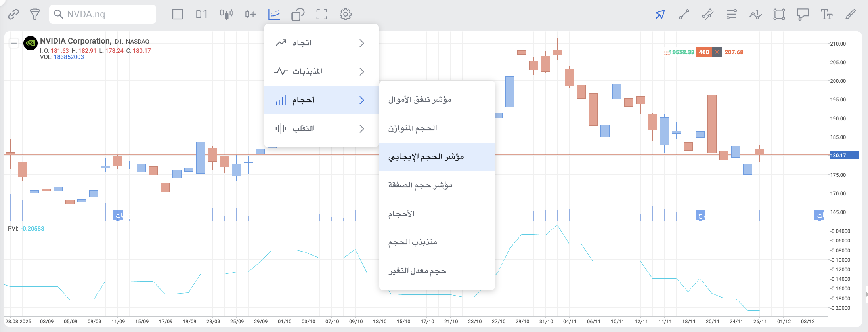Click the NVIDIA logo icon
Screen dimensions: 868x332
point(31,43)
